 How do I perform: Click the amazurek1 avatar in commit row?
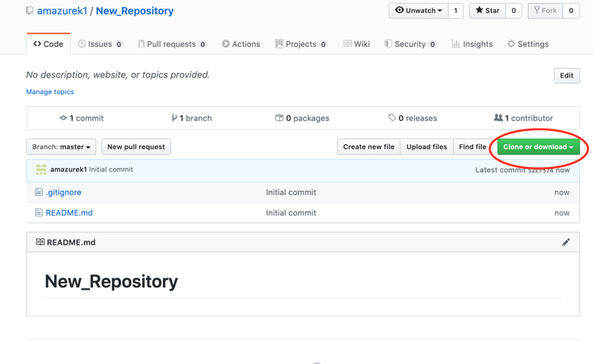point(41,170)
